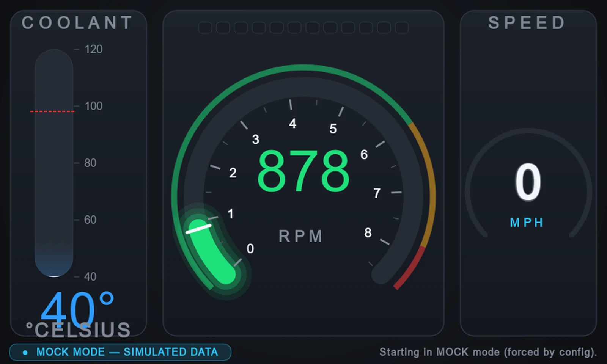Click the tachometer number 6
The width and height of the screenshot is (607, 364).
[x=364, y=155]
